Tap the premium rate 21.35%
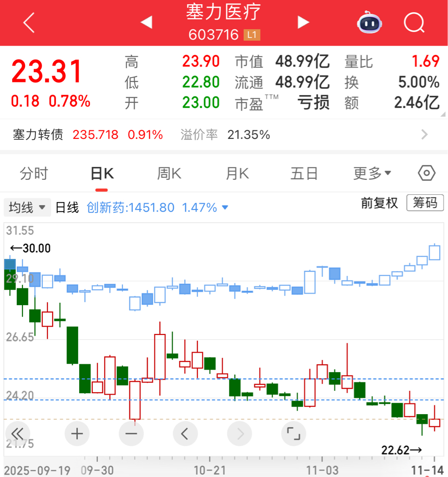448x477 pixels. [249, 135]
